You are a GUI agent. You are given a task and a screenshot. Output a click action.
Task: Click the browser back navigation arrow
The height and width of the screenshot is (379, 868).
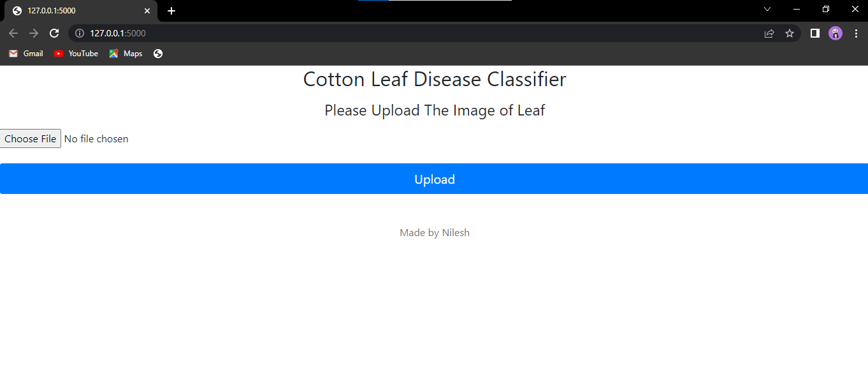[13, 33]
